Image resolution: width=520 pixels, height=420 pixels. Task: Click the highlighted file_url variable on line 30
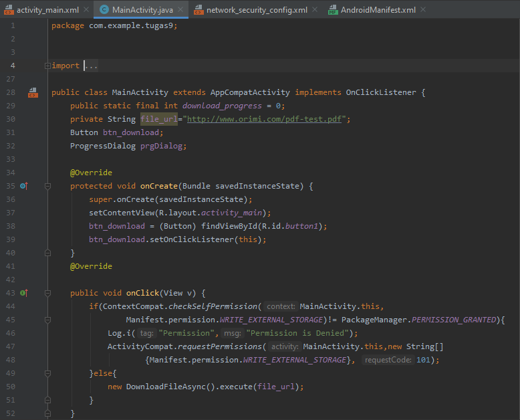(159, 119)
